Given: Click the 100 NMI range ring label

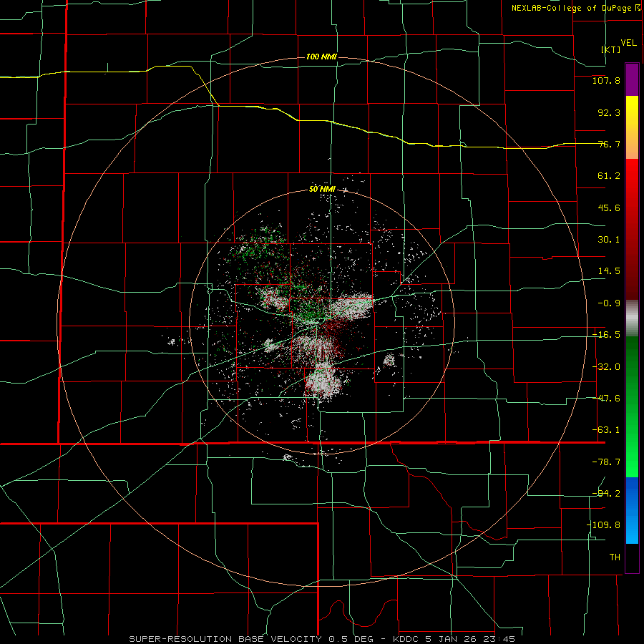Looking at the screenshot, I should [321, 57].
